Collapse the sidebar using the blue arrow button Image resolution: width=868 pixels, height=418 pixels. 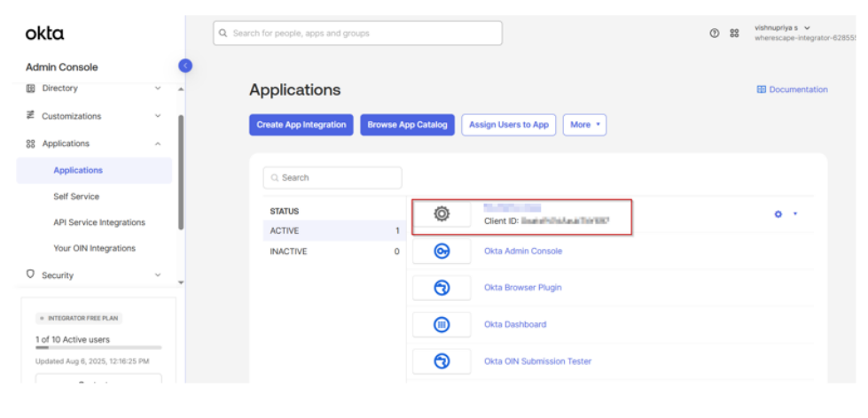185,65
